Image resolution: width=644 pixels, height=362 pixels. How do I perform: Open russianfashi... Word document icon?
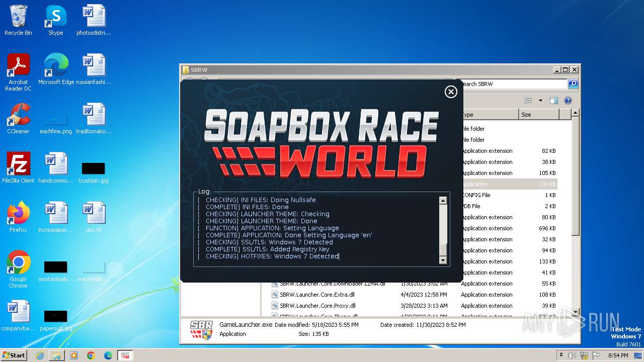[x=94, y=70]
